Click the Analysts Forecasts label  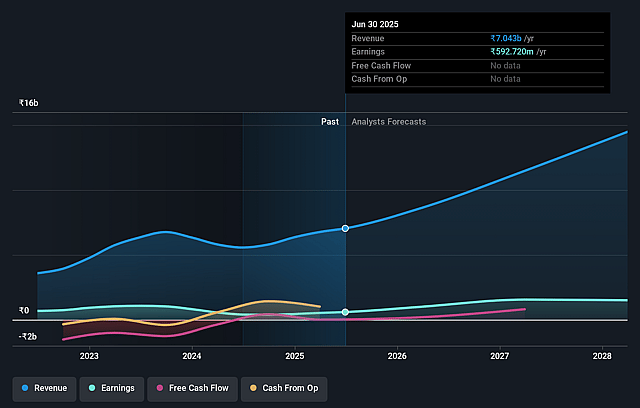[x=388, y=122]
